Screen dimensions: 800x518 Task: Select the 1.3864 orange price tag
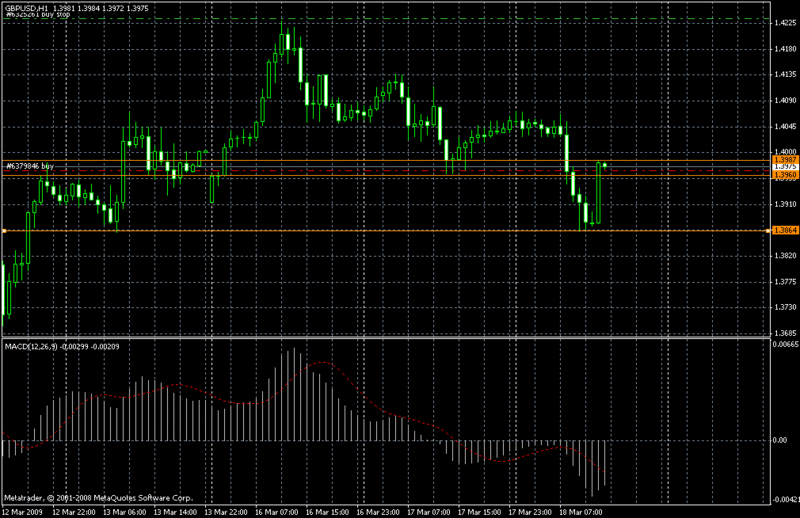pyautogui.click(x=783, y=231)
